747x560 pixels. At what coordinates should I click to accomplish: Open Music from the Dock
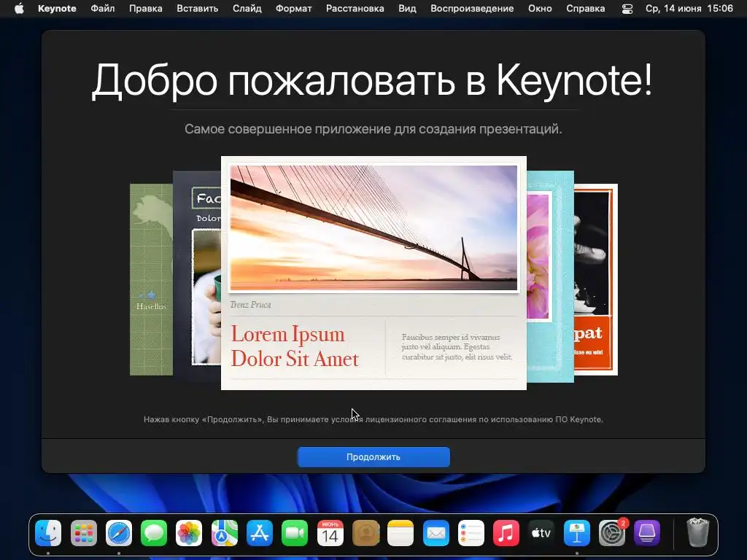[x=506, y=533]
